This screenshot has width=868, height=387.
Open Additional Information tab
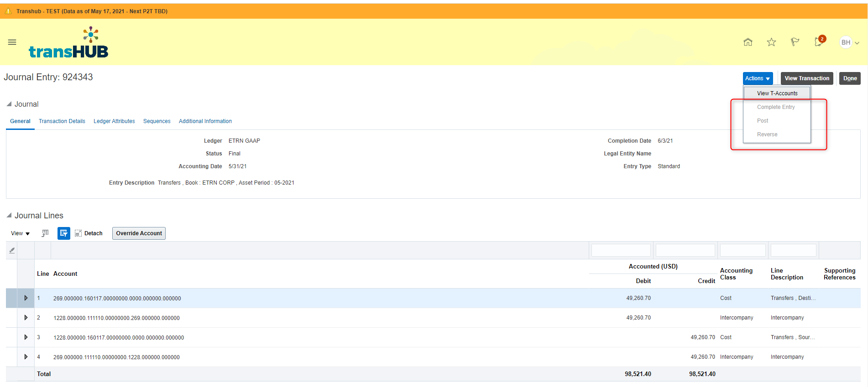click(x=205, y=121)
